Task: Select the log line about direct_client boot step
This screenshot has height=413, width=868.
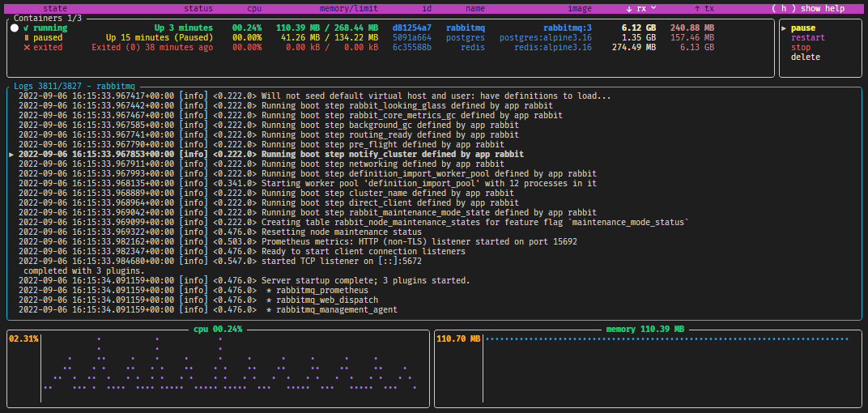Action: coord(269,202)
